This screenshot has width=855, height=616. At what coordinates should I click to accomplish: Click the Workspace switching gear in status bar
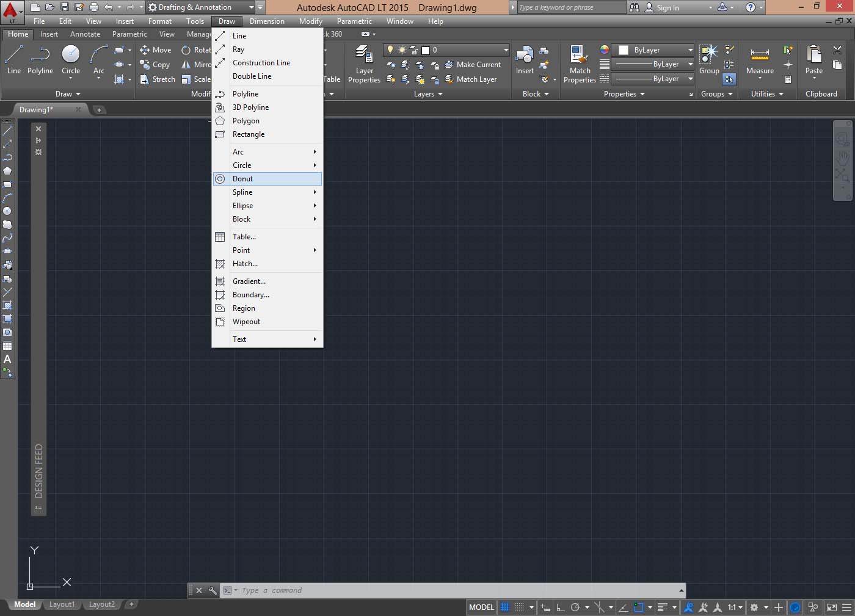754,607
